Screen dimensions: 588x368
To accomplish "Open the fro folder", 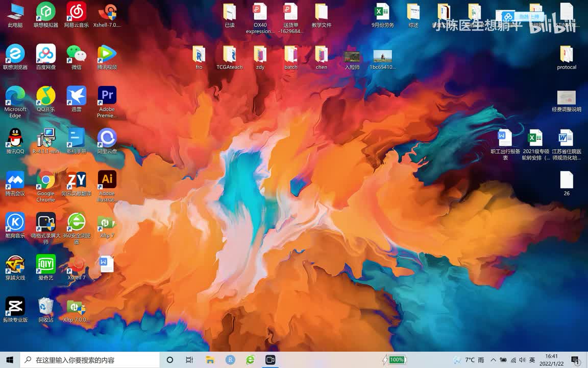I will 199,57.
